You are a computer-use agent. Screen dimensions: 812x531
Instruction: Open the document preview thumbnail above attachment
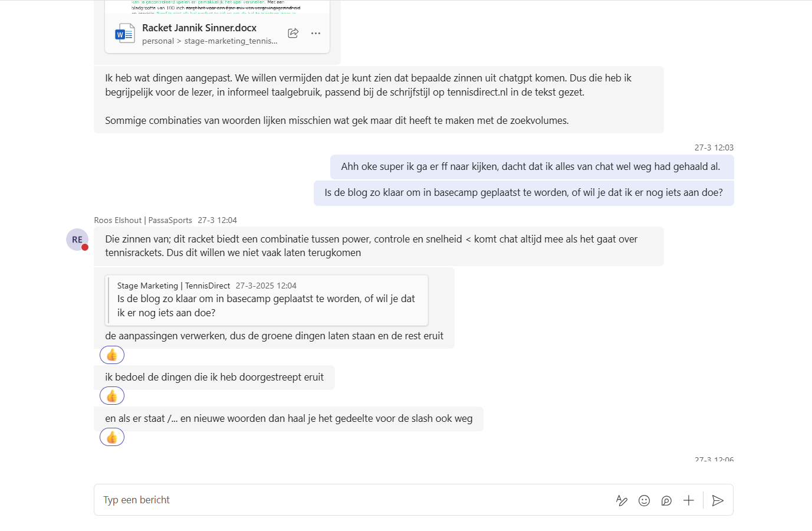[x=217, y=6]
